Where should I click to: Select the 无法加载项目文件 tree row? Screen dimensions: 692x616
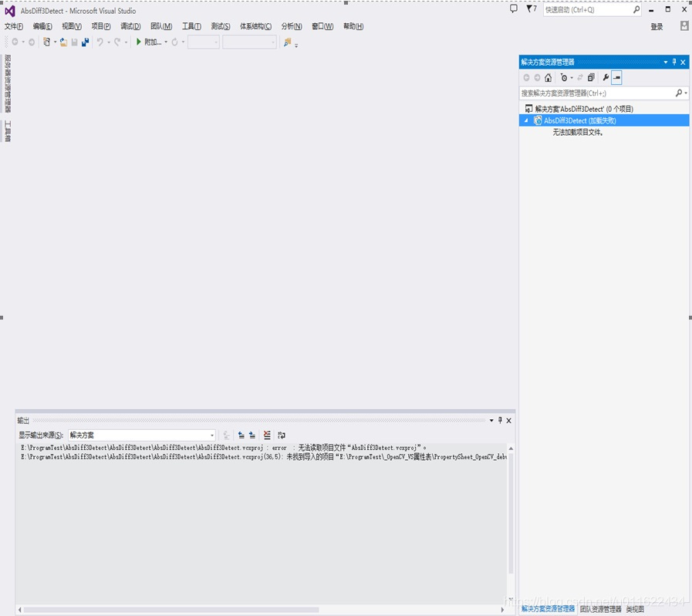[x=578, y=132]
